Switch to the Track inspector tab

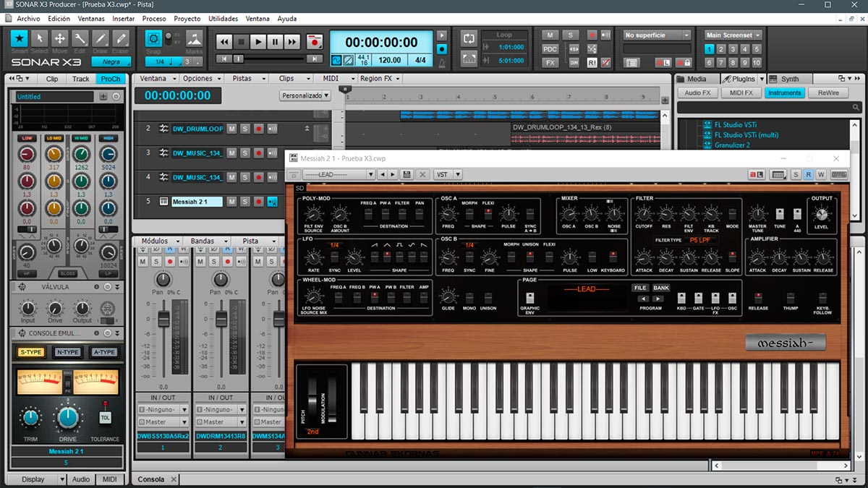pos(81,79)
